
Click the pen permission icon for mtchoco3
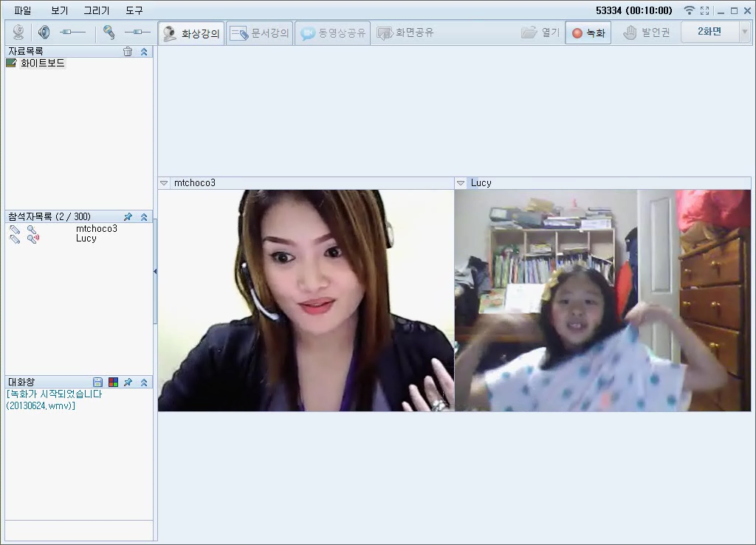15,230
